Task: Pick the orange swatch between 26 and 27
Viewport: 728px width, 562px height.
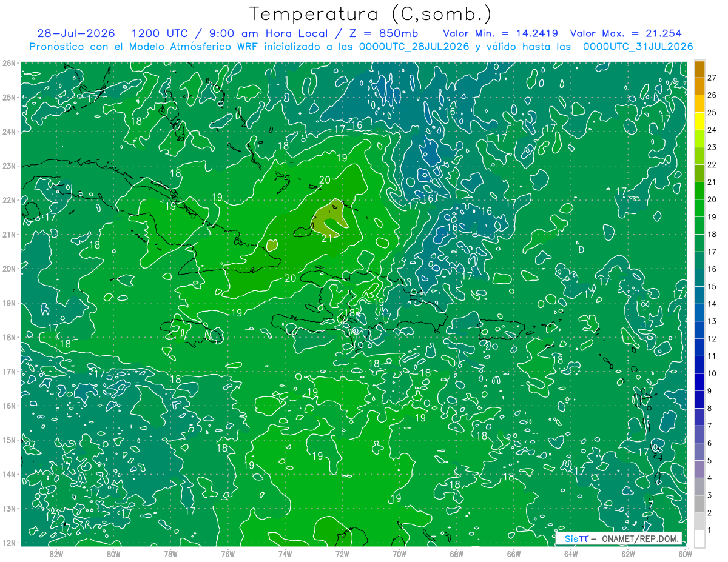Action: coord(699,87)
